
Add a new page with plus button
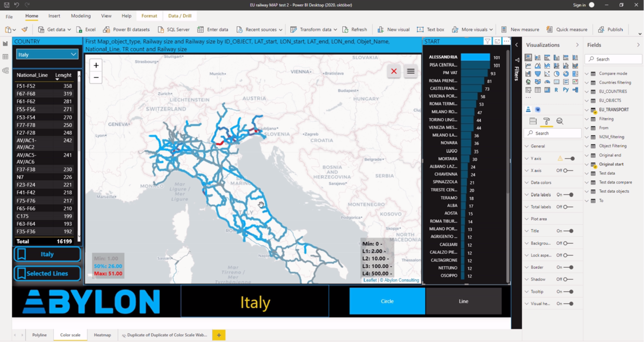pos(219,335)
